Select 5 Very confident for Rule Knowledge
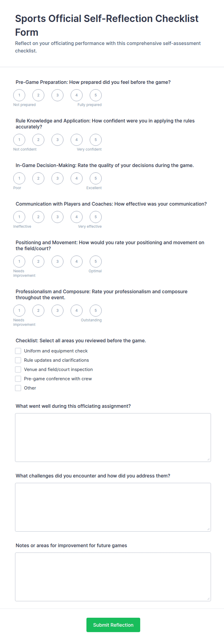This screenshot has width=224, height=644. pos(96,140)
